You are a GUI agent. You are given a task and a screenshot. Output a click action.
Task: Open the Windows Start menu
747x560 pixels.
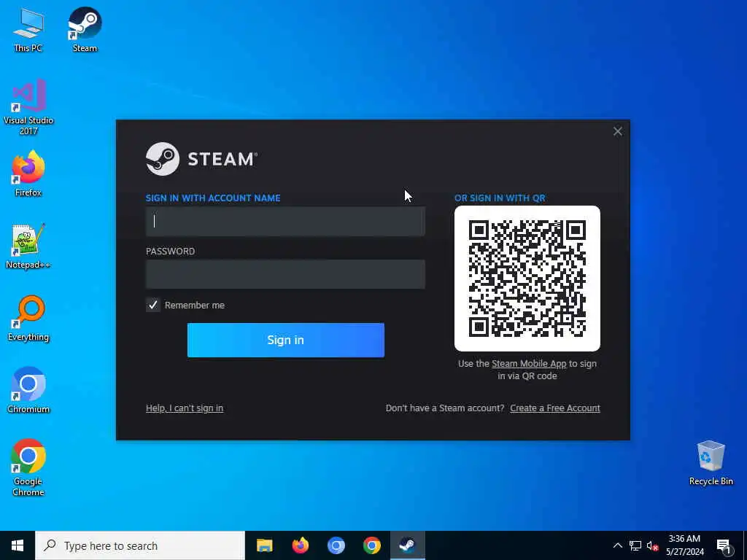pos(18,545)
